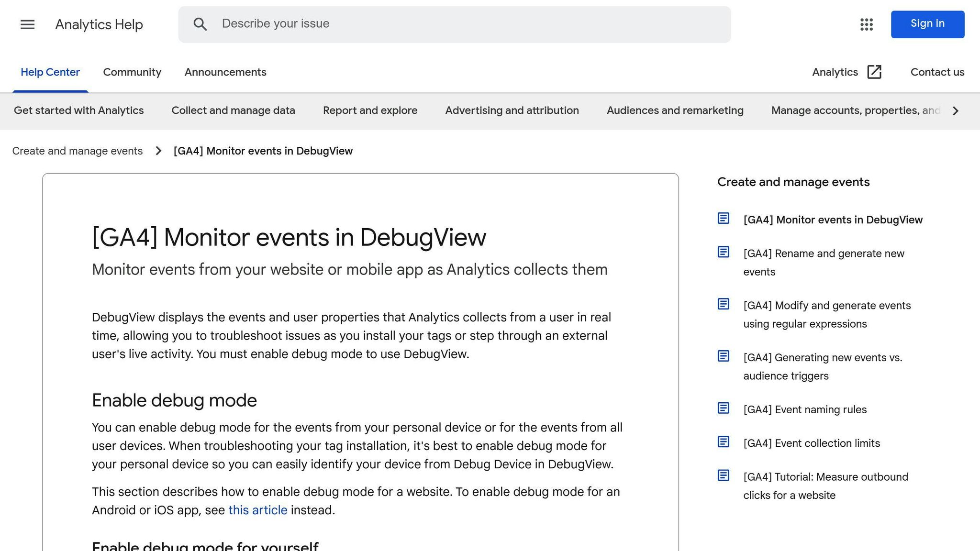Click the main article title heading

click(289, 237)
